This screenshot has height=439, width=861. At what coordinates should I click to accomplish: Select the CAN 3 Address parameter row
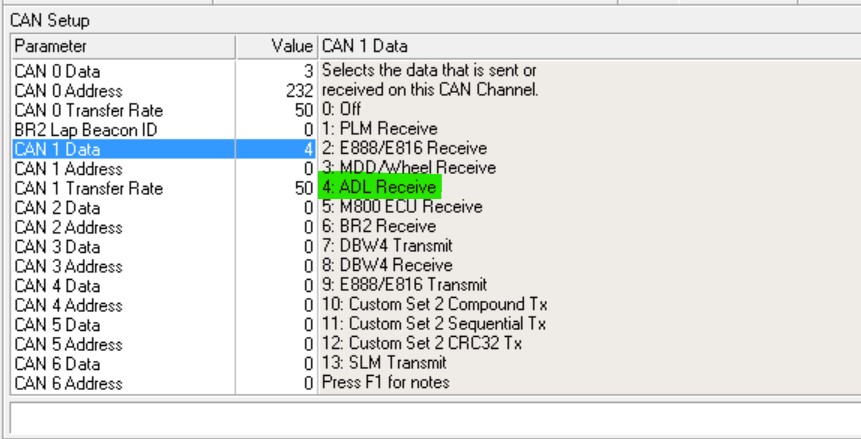(x=164, y=266)
